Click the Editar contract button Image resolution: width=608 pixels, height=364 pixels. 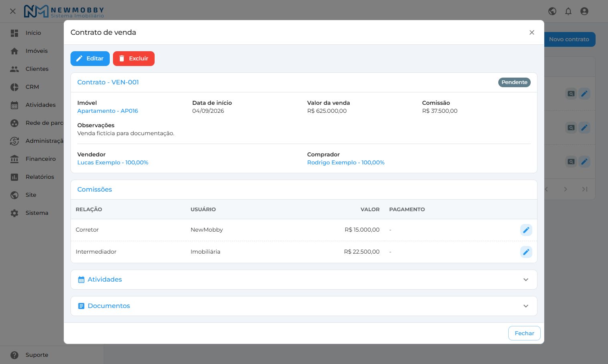90,58
